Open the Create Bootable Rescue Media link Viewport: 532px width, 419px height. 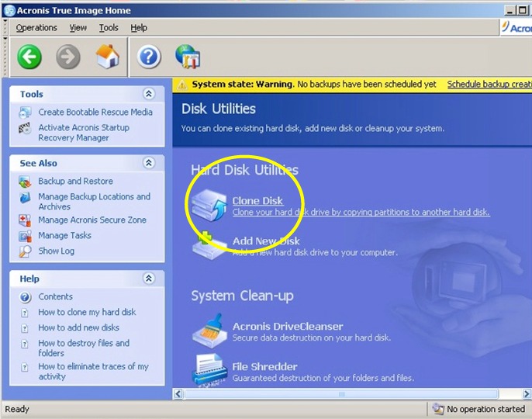pos(95,112)
